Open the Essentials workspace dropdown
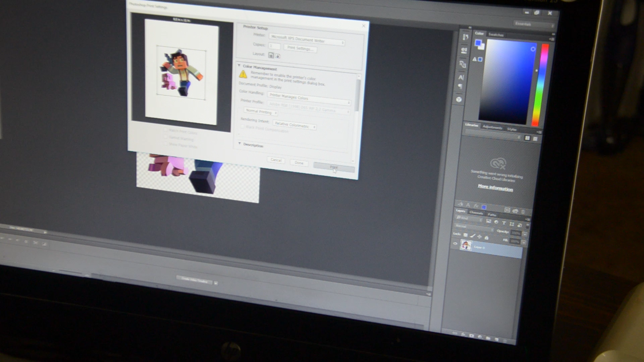Viewport: 644px width, 362px height. click(x=534, y=24)
